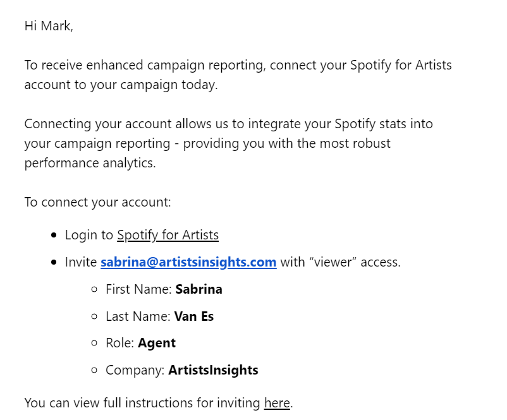Click the bold company name 'ArtistsInsights'
The height and width of the screenshot is (420, 507).
(x=214, y=370)
